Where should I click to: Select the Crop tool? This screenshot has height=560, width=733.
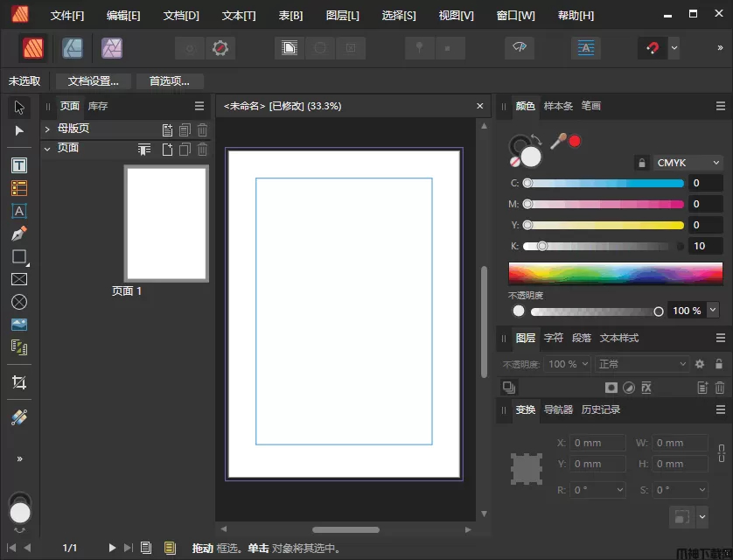pos(19,382)
